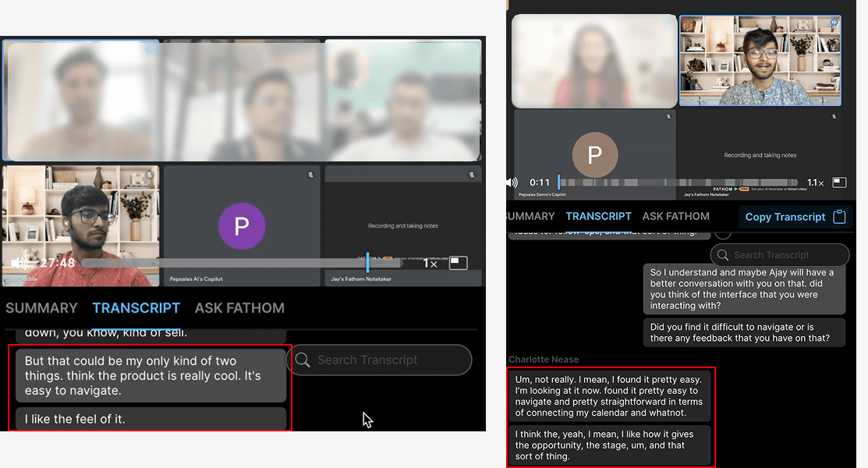Click the Copy Transcript button
The image size is (868, 468).
(x=795, y=217)
